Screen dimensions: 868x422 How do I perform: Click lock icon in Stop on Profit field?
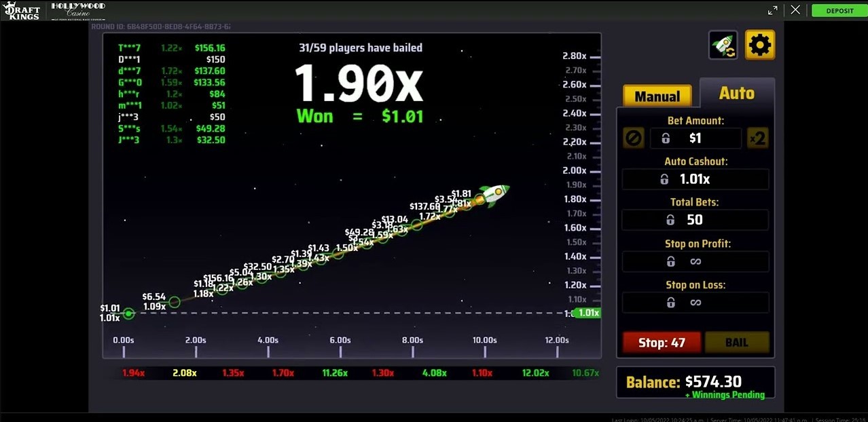pyautogui.click(x=670, y=262)
